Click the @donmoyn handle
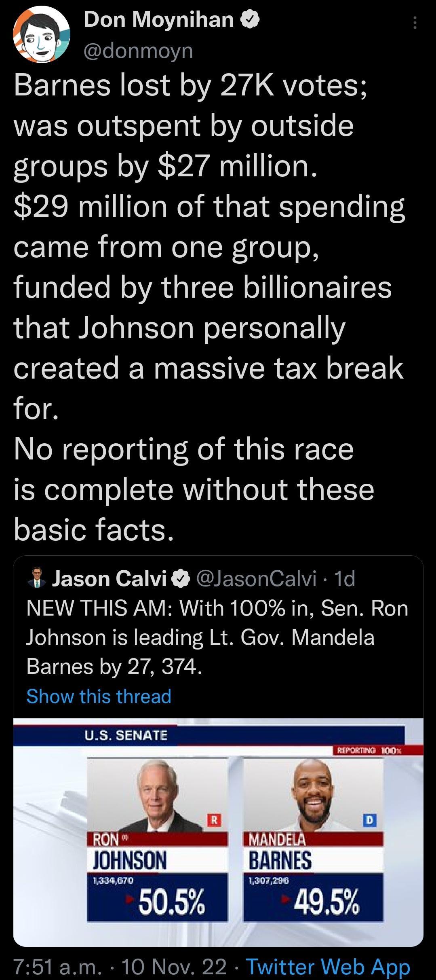Viewport: 436px width, 980px height. coord(138,51)
